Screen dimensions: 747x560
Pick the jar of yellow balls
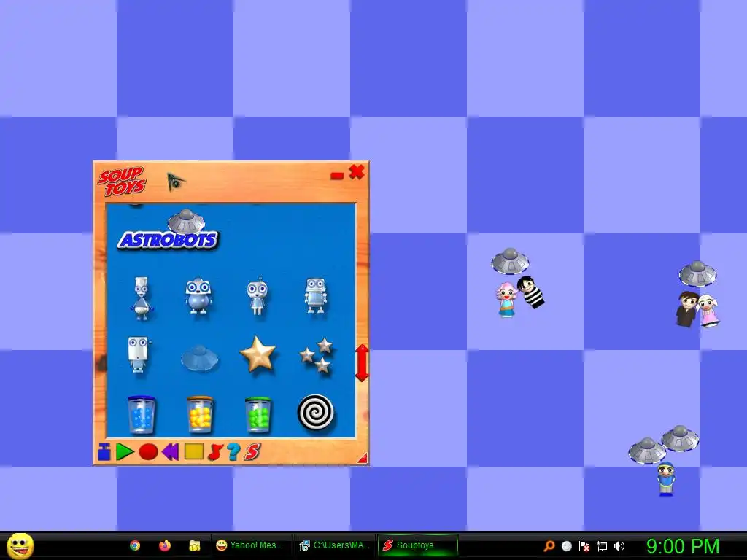tap(200, 414)
